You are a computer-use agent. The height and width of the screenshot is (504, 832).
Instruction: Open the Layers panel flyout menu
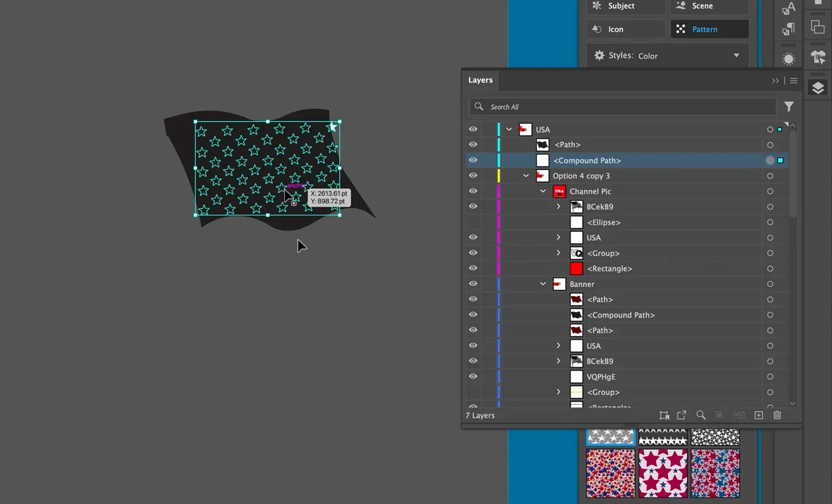794,81
